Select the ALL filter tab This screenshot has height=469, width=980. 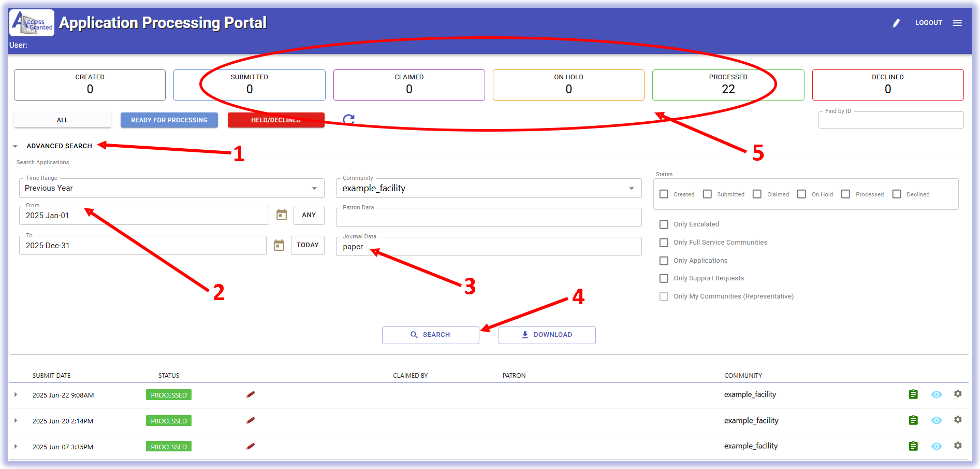coord(62,120)
